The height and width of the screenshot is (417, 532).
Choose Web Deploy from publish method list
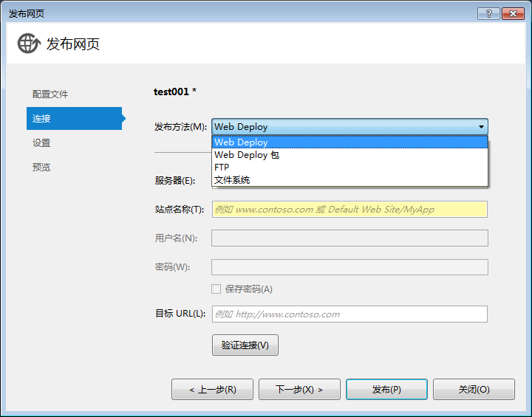[x=349, y=142]
